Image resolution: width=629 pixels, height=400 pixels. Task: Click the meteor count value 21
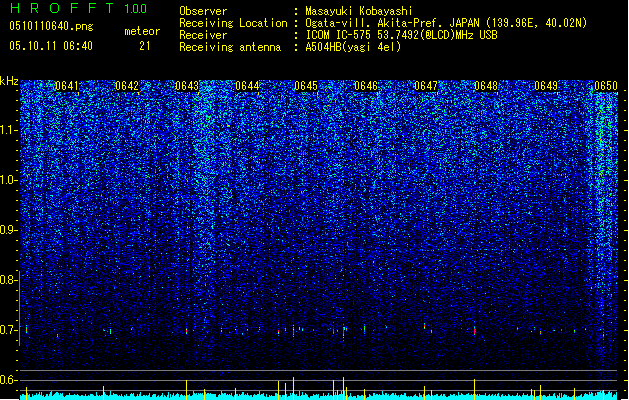coord(145,46)
